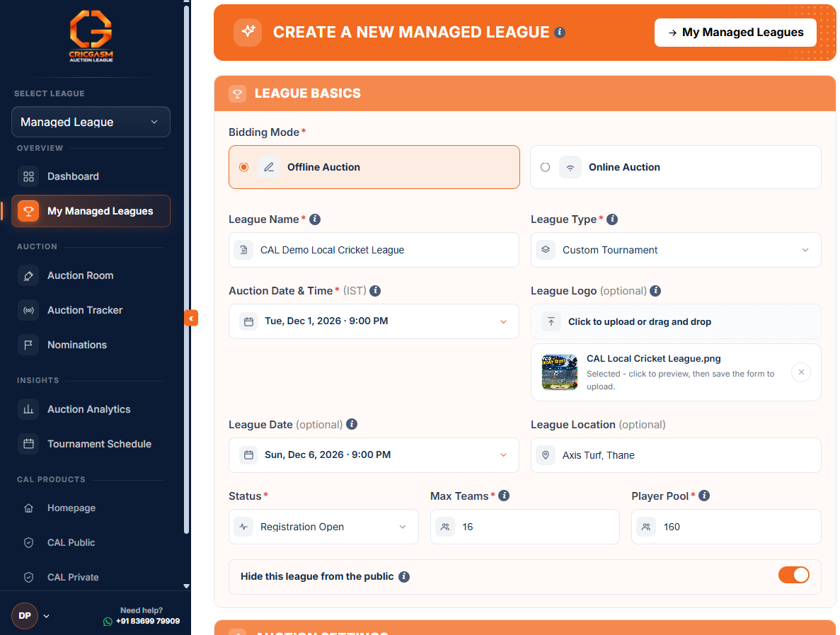Open CAL Private in the sidebar
This screenshot has width=840, height=635.
(x=90, y=577)
